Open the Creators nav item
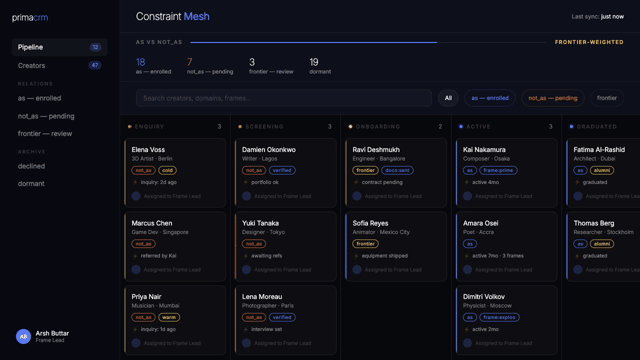The width and height of the screenshot is (640, 360). (60, 65)
